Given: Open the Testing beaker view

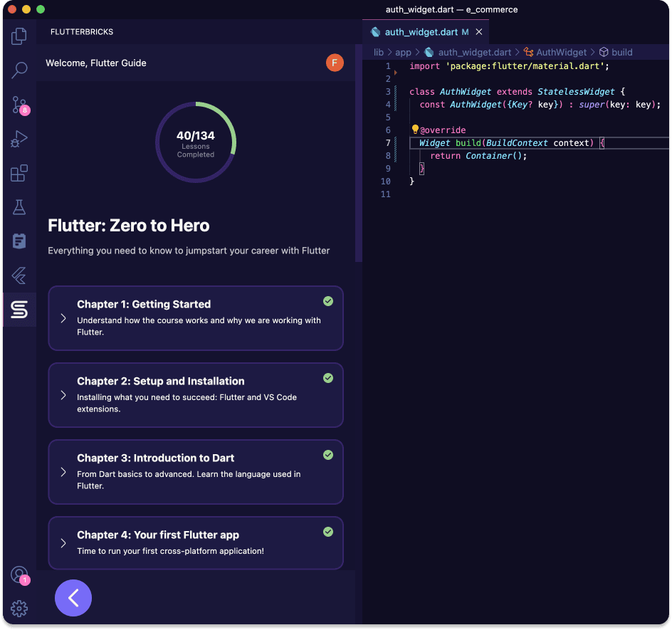Looking at the screenshot, I should [x=19, y=207].
